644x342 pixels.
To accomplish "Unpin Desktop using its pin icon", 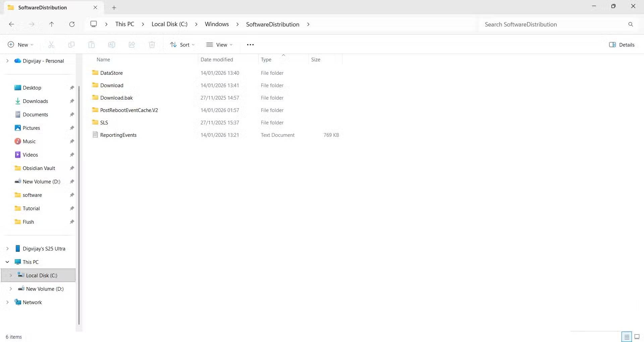I will 72,88.
